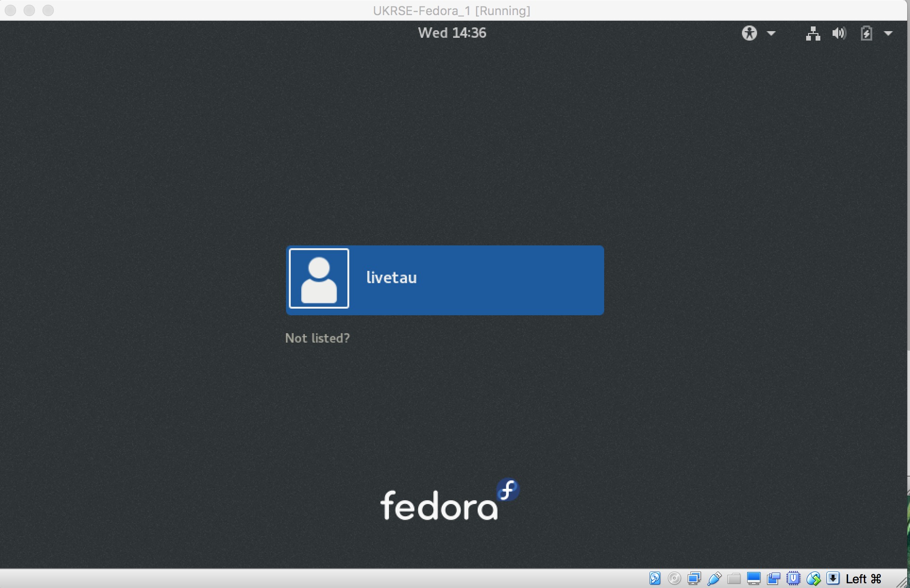The image size is (910, 588).
Task: Click the battery power icon
Action: tap(866, 33)
